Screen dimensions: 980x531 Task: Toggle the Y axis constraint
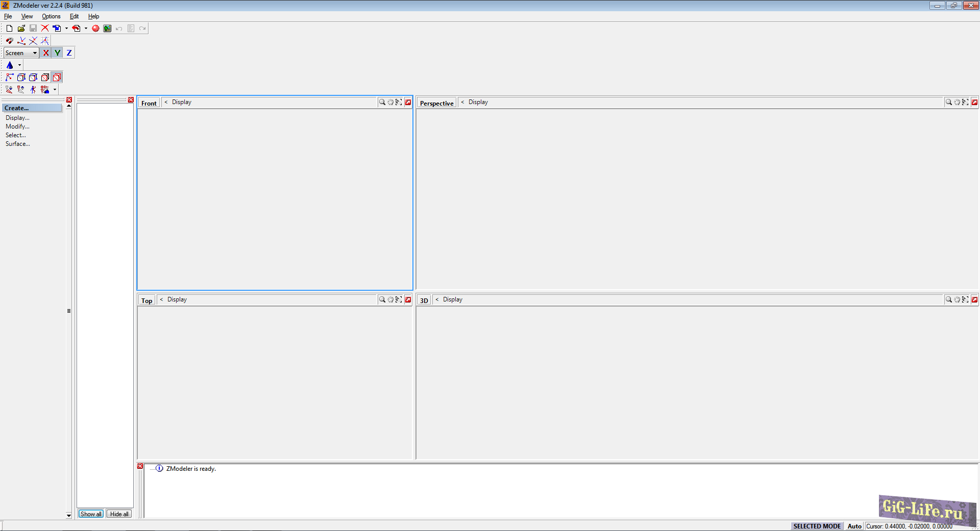coord(58,53)
